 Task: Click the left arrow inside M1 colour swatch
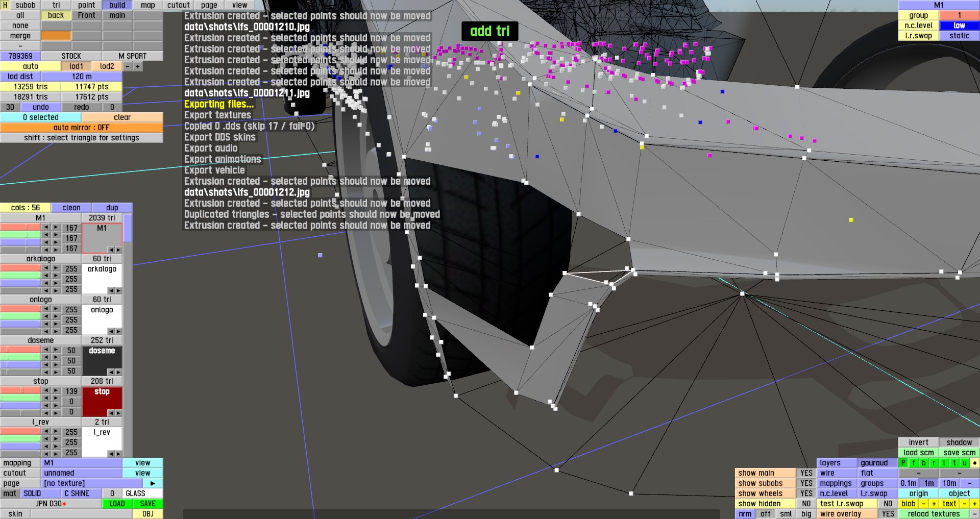111,250
